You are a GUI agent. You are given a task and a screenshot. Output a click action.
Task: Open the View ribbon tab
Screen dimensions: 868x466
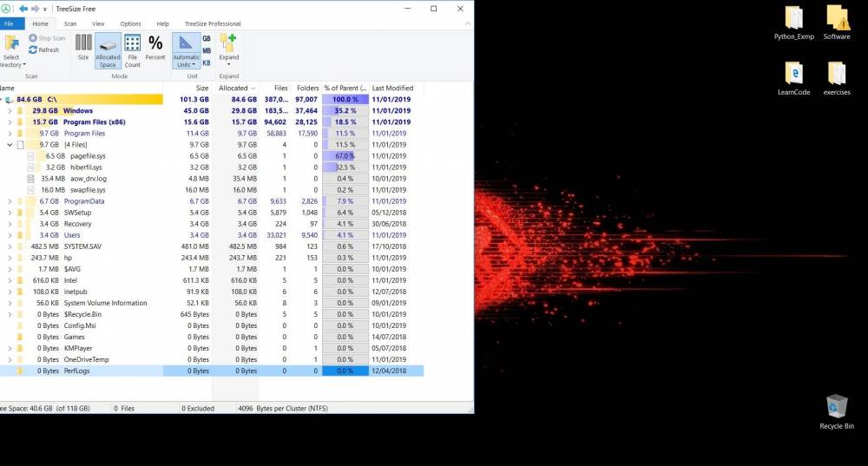(x=98, y=23)
